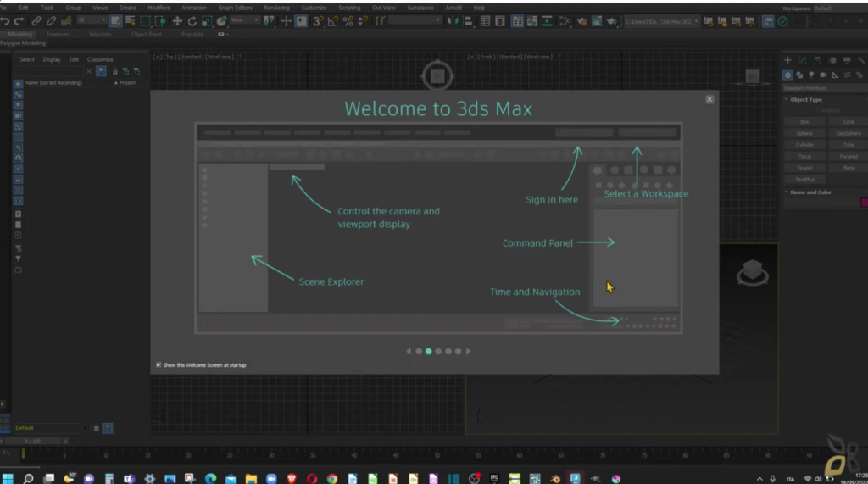Click the time slider 0 / 100 handle

click(33, 442)
